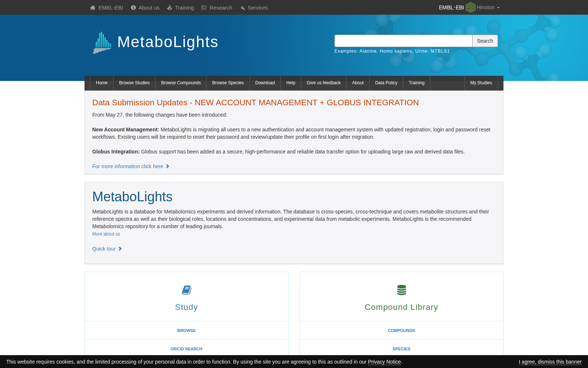Viewport: 588px width, 368px height.
Task: Open the Hinxton location dropdown
Action: (488, 7)
